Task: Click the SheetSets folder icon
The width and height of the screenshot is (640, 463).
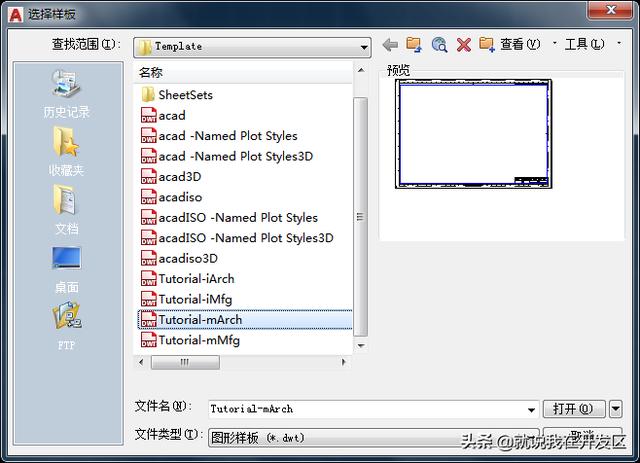Action: click(x=148, y=95)
